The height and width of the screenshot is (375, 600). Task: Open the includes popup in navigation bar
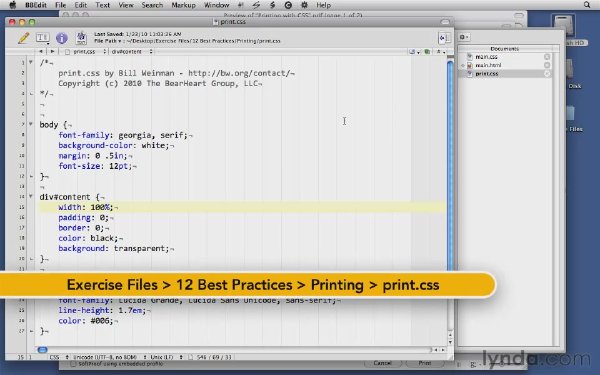(414, 52)
